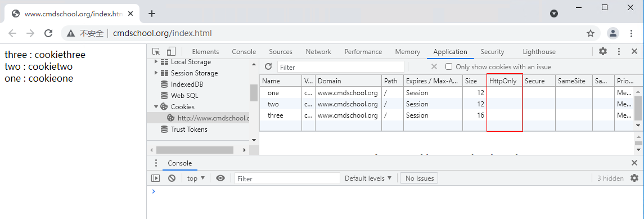644x219 pixels.
Task: Open the top JavaScript context dropdown
Action: (196, 178)
